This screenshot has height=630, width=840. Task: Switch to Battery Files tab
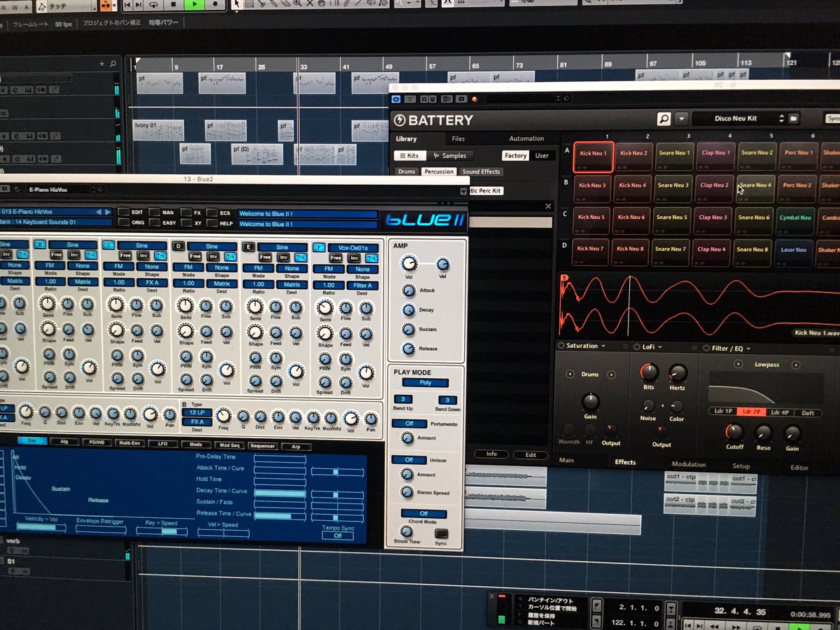pos(458,139)
